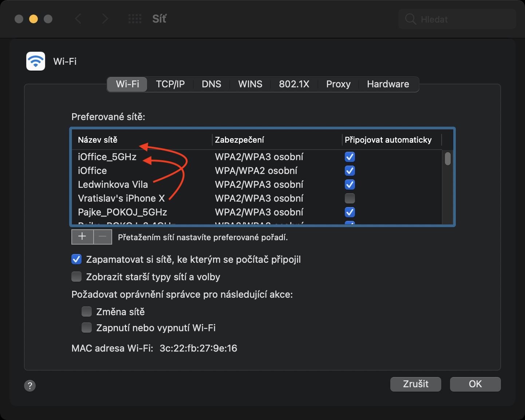Click the back navigation arrow
This screenshot has width=525, height=420.
[x=78, y=19]
